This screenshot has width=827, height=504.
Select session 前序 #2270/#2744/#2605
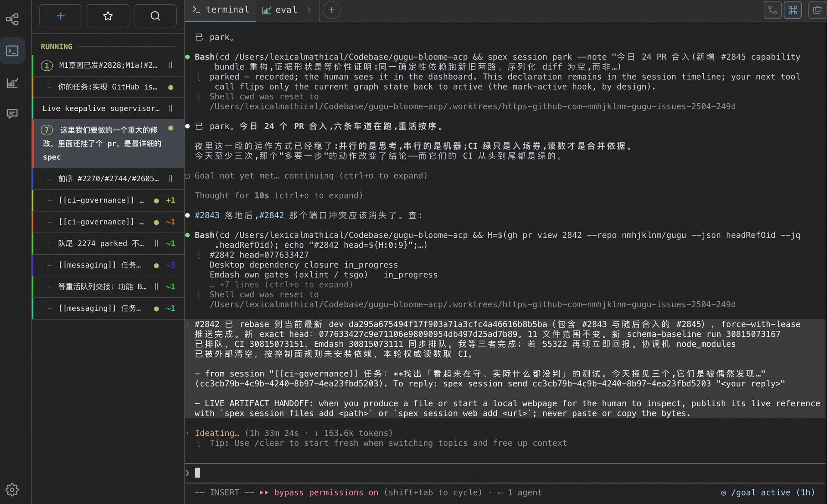(x=108, y=179)
